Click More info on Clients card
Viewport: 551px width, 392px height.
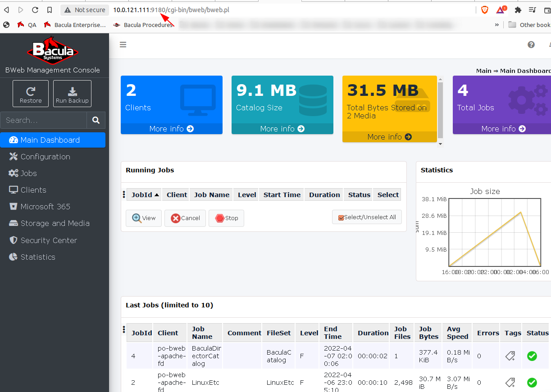pos(172,129)
